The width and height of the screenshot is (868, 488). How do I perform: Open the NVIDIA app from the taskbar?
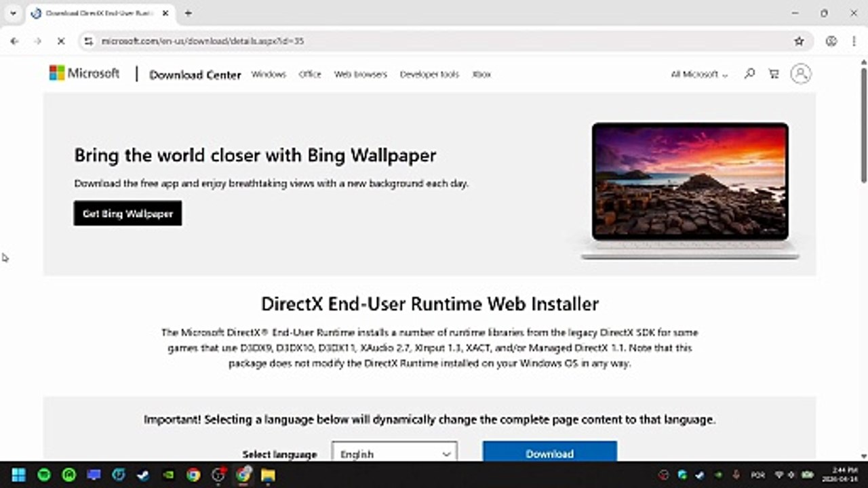coord(168,474)
